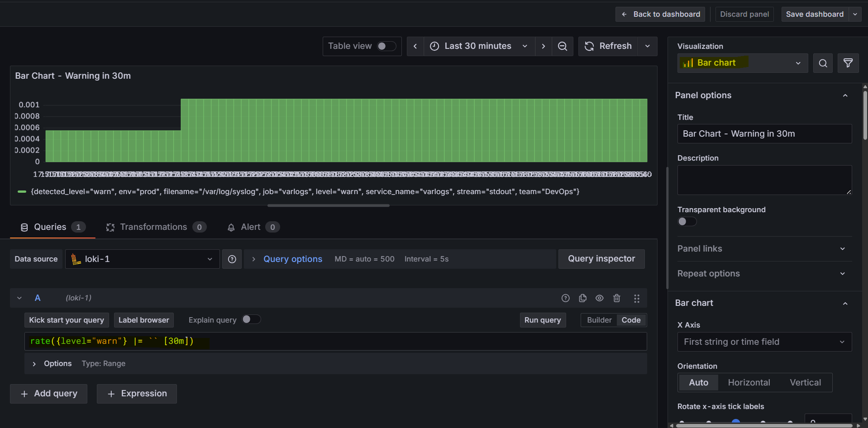Viewport: 868px width, 428px height.
Task: Zoom out the time range
Action: [x=563, y=46]
